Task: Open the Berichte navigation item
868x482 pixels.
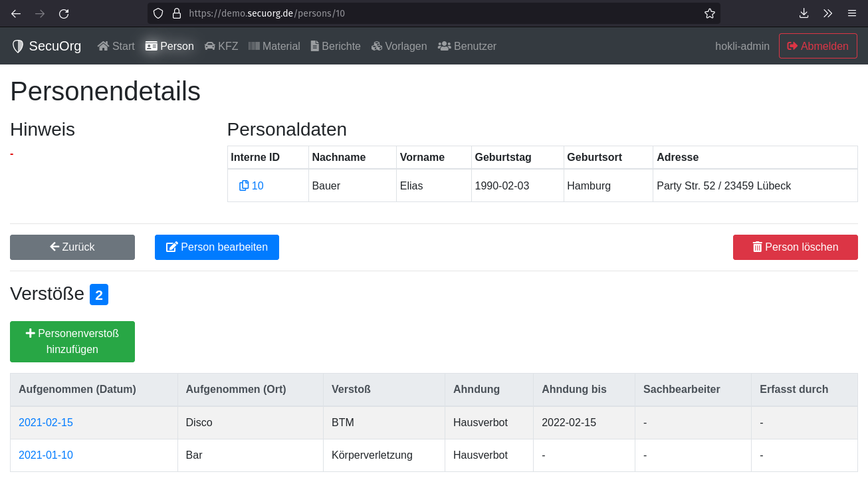Action: pyautogui.click(x=336, y=46)
